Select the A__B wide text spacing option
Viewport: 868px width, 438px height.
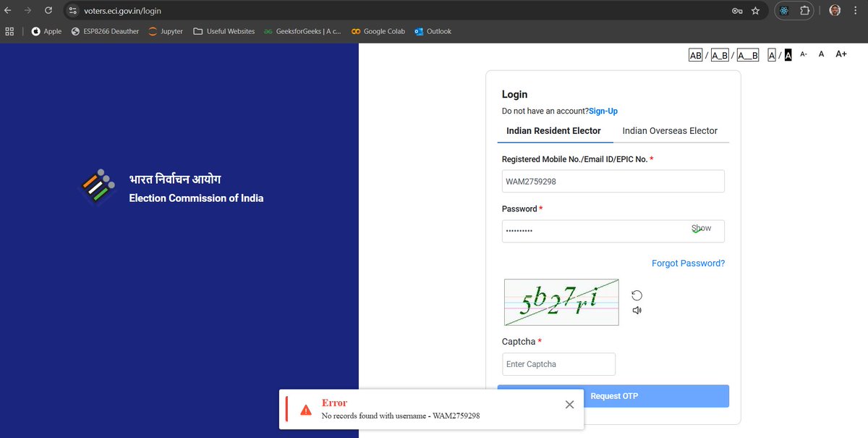(748, 55)
